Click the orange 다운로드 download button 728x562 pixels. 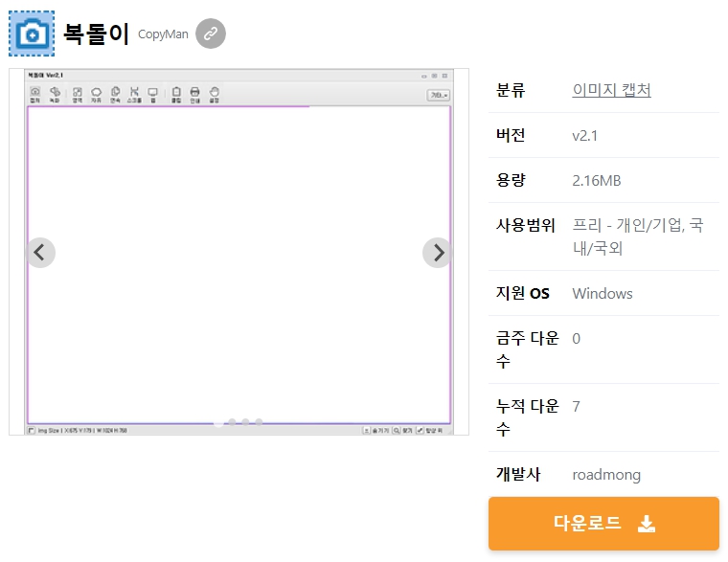pos(603,524)
